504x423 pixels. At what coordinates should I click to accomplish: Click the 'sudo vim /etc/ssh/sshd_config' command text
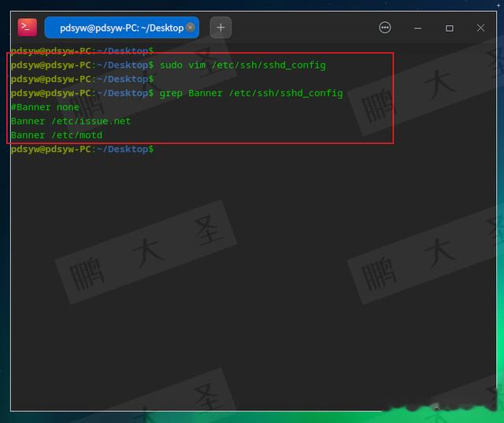243,65
